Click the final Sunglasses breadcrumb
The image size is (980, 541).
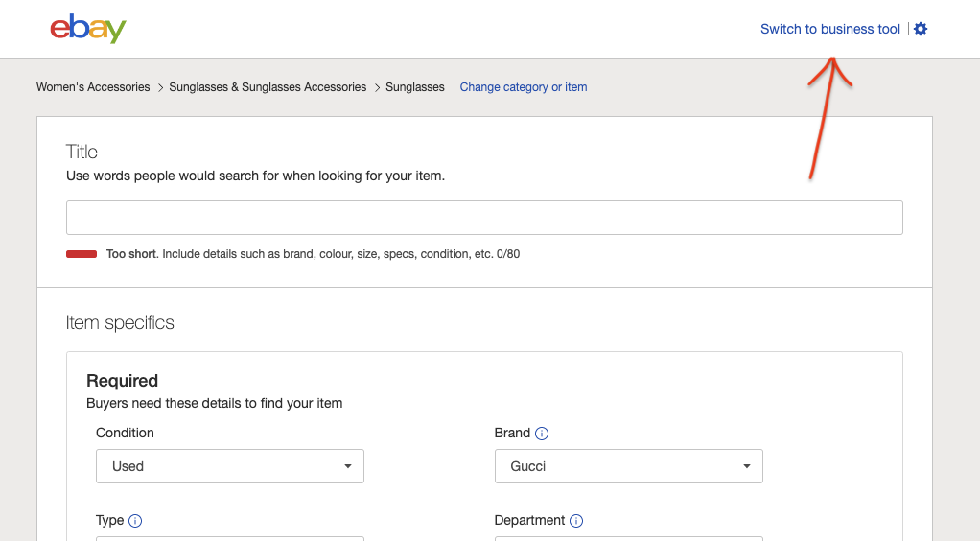tap(415, 87)
